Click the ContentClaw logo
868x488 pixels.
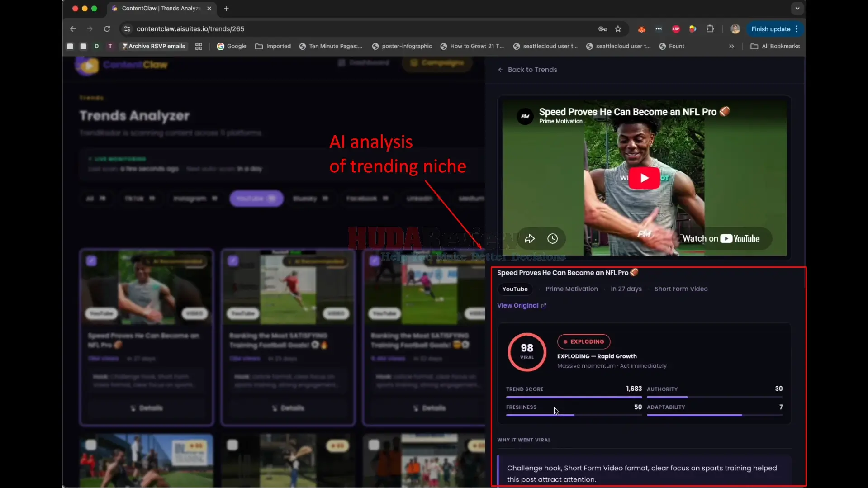pos(121,65)
